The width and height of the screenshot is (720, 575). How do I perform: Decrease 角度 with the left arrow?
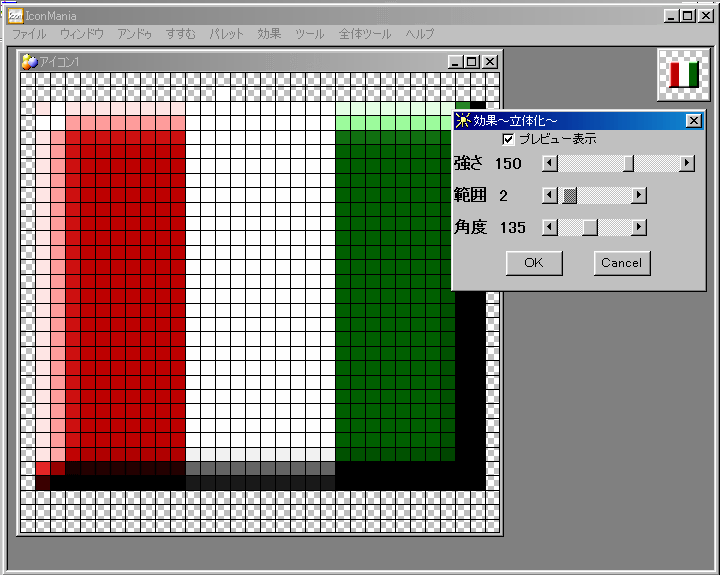click(550, 227)
